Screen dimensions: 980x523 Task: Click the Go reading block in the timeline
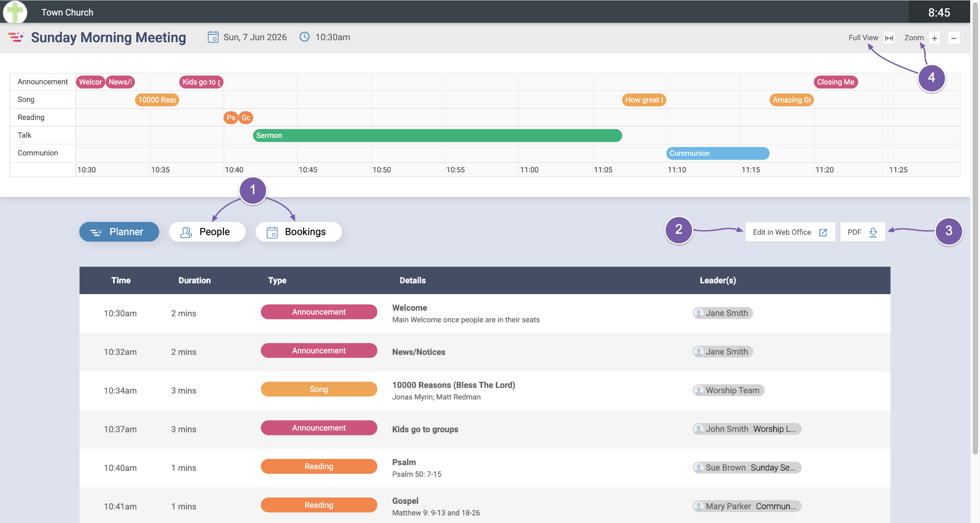(246, 118)
